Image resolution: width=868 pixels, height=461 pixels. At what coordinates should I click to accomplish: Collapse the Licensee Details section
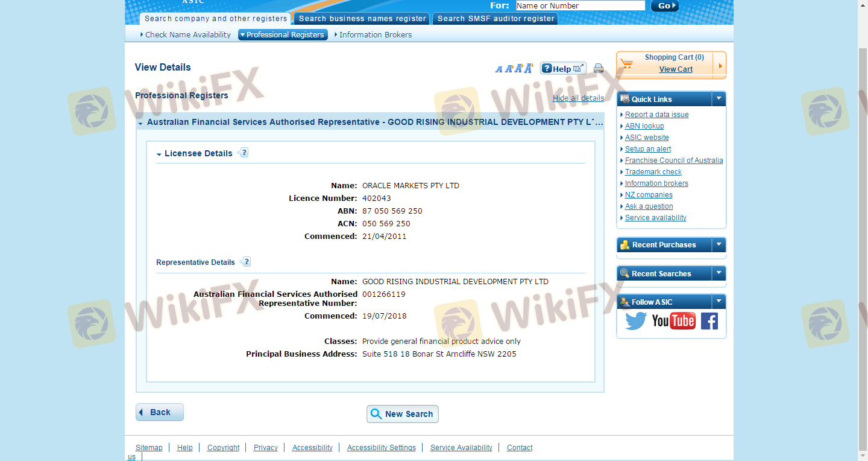coord(159,154)
